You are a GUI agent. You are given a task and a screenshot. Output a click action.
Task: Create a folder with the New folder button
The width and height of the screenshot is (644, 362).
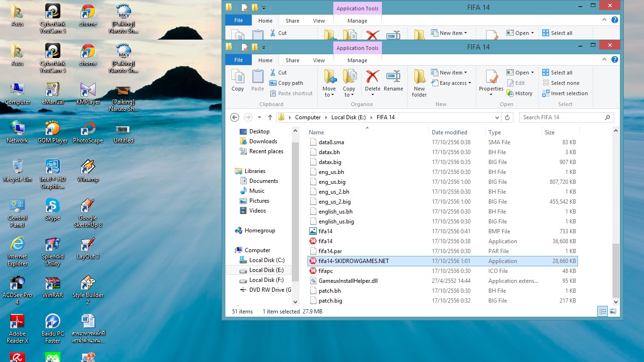pyautogui.click(x=419, y=83)
